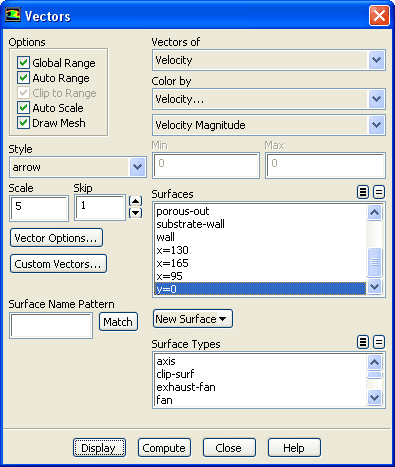The image size is (395, 467).
Task: Close the Vectors dialog with the red X
Action: 379,16
